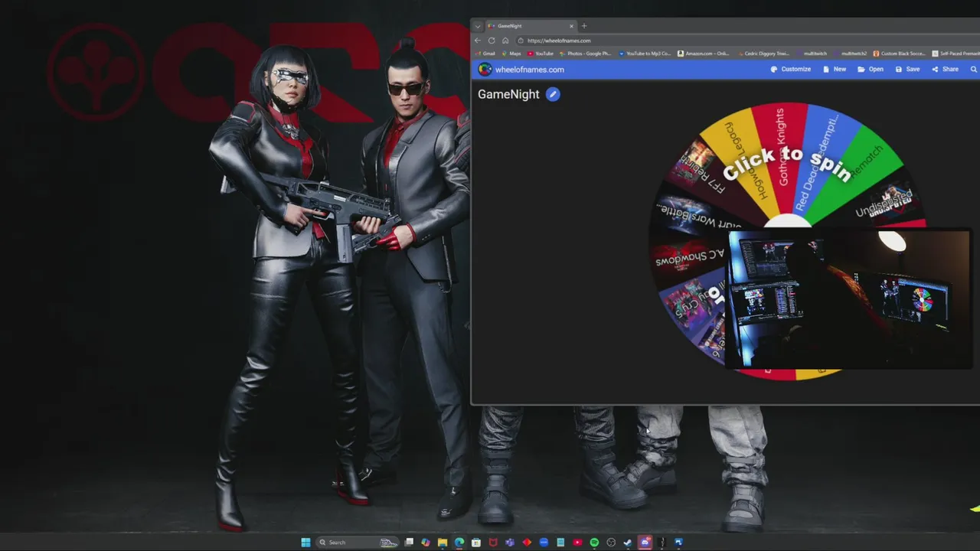The image size is (980, 551).
Task: Share the GameNight wheel
Action: pos(945,70)
